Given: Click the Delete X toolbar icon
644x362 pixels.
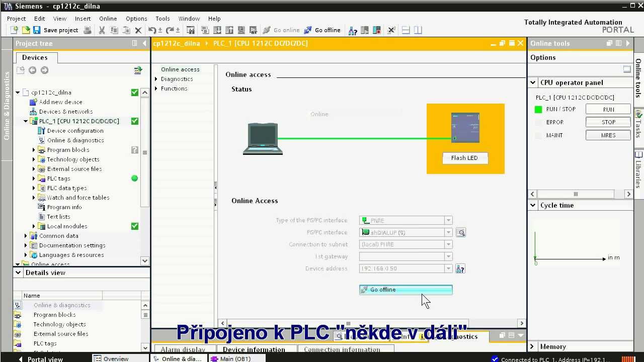Looking at the screenshot, I should coord(138,30).
